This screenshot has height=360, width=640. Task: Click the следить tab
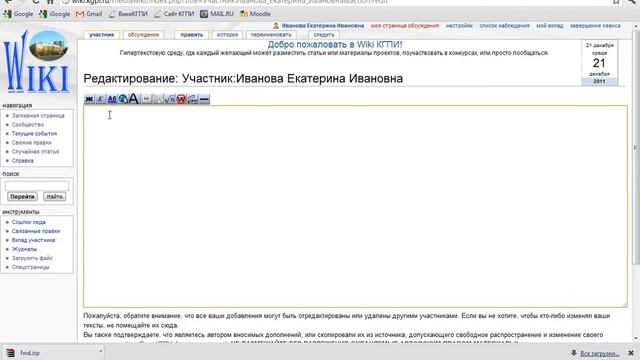click(324, 35)
